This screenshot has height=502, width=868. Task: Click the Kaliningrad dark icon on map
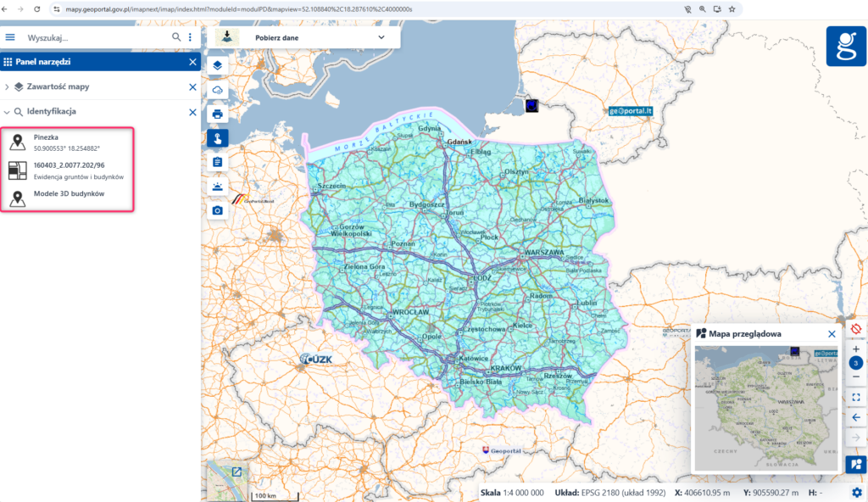(x=531, y=105)
